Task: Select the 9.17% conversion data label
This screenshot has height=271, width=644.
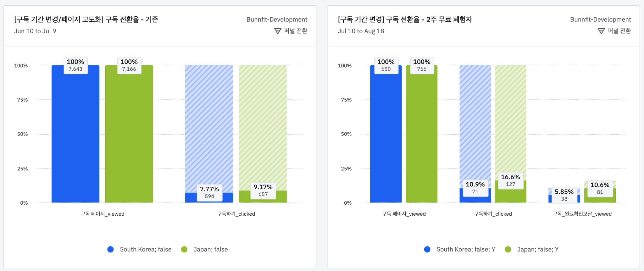Action: [263, 191]
